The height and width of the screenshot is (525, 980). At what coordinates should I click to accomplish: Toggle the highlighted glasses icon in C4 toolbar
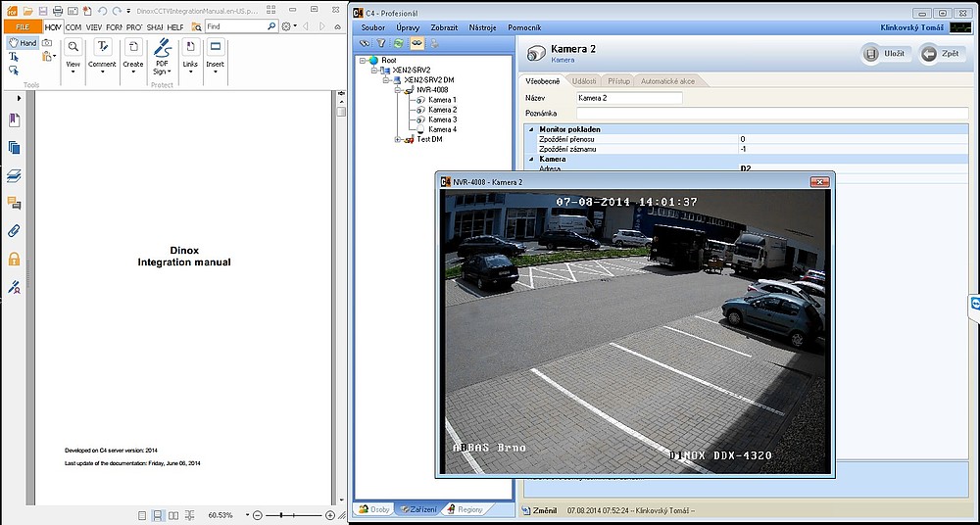pyautogui.click(x=416, y=43)
